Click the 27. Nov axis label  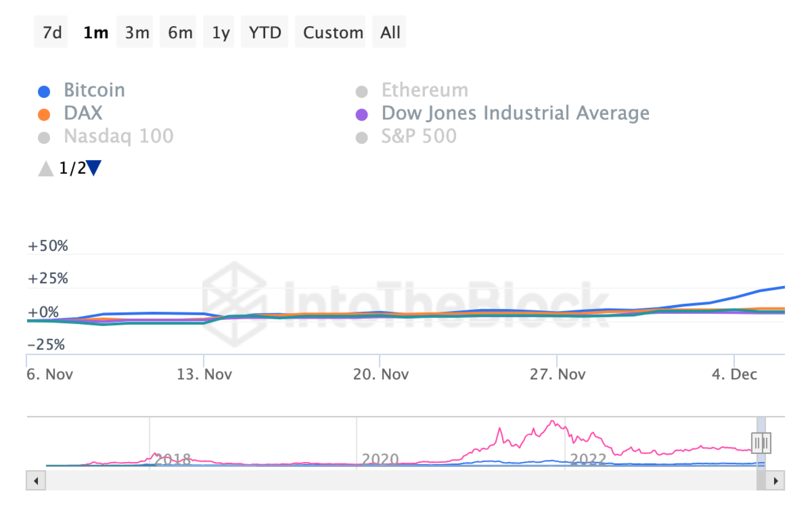[x=558, y=374]
